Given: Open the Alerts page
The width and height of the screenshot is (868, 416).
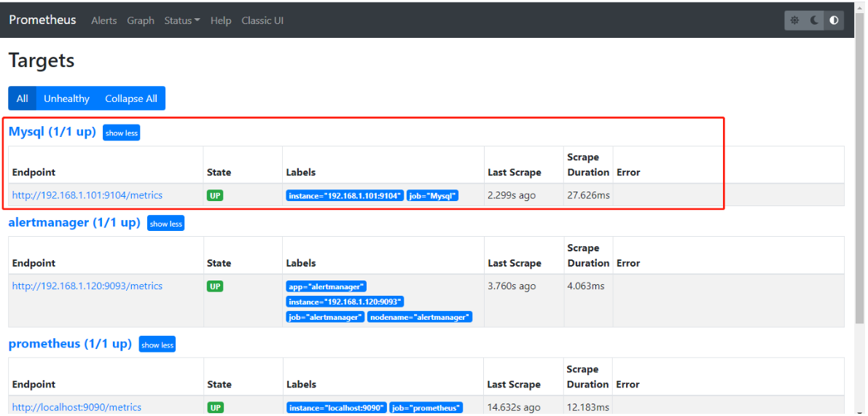Looking at the screenshot, I should click(x=103, y=20).
